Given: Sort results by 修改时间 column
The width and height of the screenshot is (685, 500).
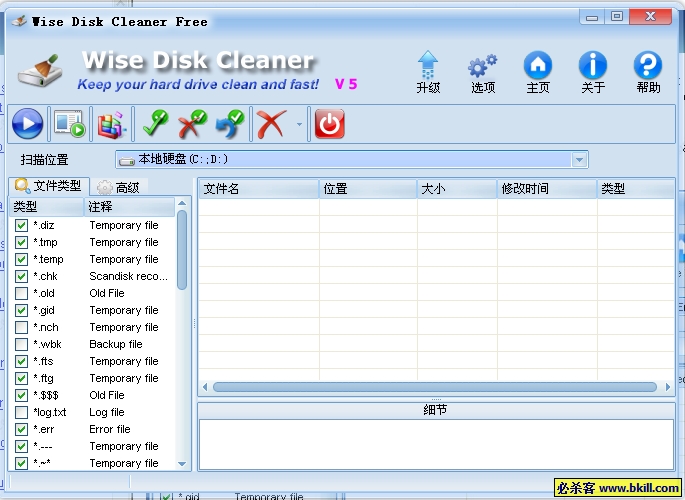Looking at the screenshot, I should (547, 189).
